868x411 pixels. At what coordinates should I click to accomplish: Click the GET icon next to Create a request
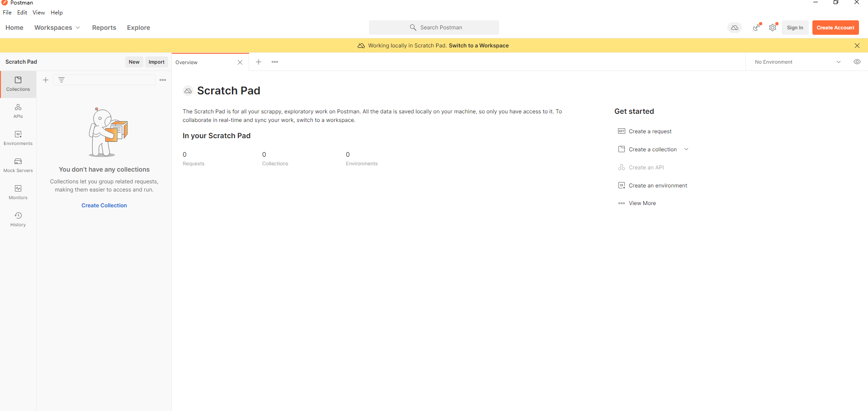point(622,131)
